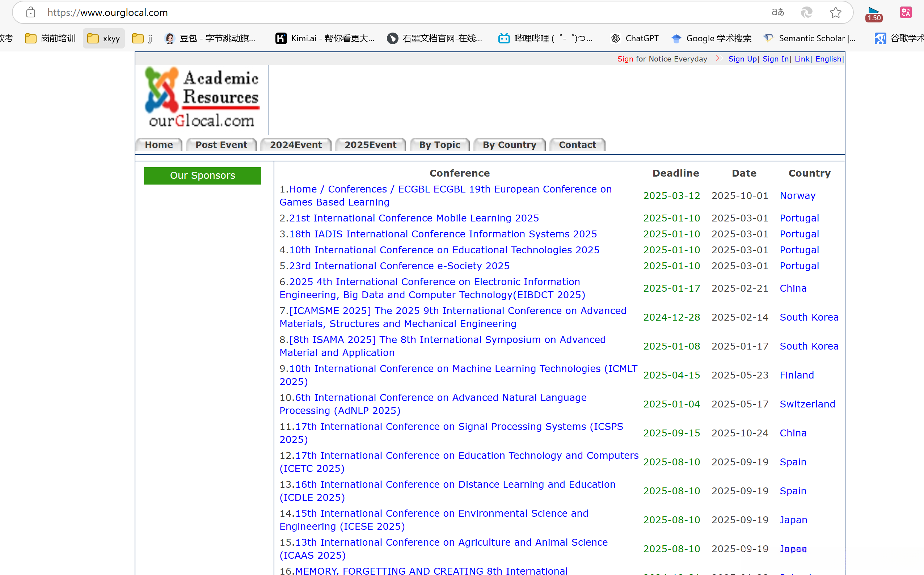The image size is (924, 575).
Task: Open the Semantic Scholar bookmark
Action: point(810,38)
